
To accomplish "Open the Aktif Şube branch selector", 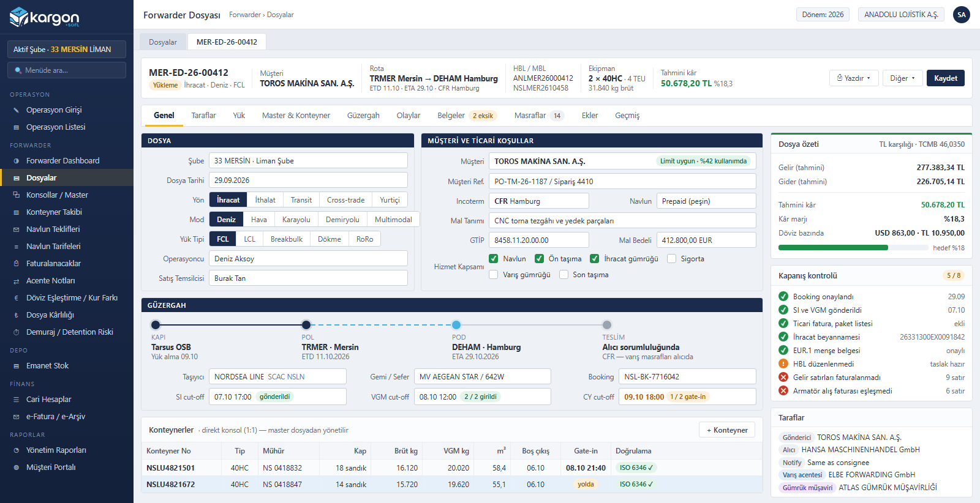I will coord(67,50).
